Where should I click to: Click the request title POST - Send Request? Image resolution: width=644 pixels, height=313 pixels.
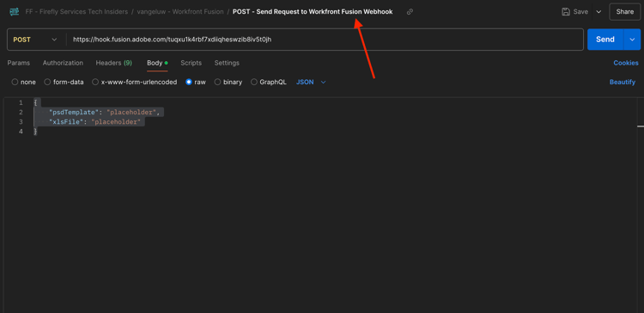pos(313,12)
